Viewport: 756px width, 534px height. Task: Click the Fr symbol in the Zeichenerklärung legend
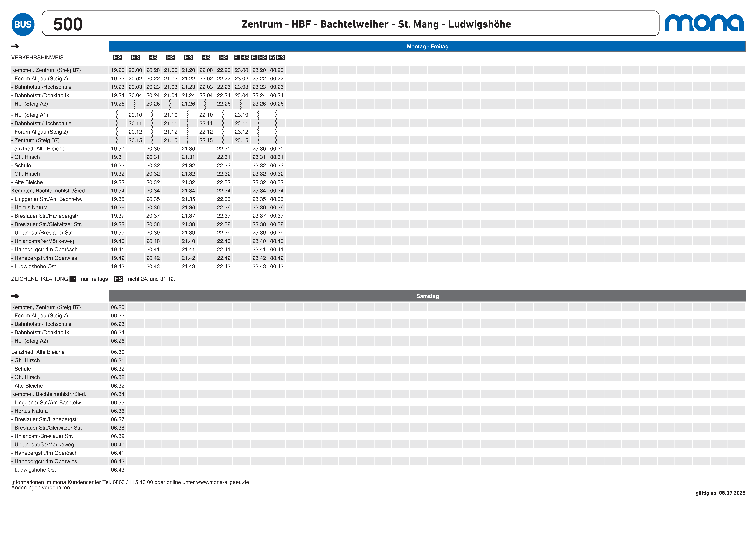[x=73, y=279]
